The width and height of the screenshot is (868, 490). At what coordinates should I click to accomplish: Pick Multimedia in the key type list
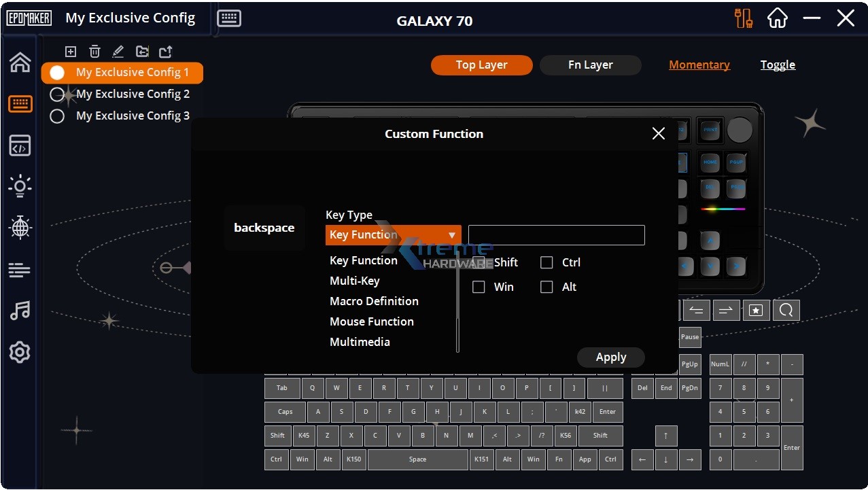(x=360, y=342)
